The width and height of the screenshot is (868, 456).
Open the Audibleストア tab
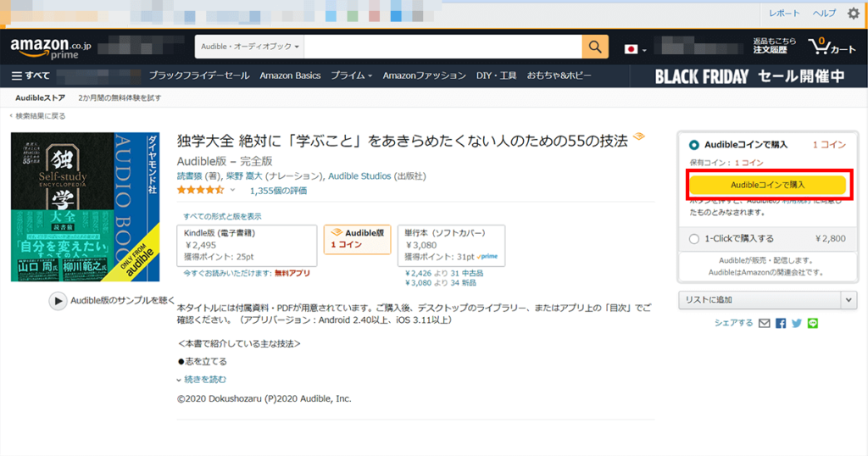(x=40, y=98)
